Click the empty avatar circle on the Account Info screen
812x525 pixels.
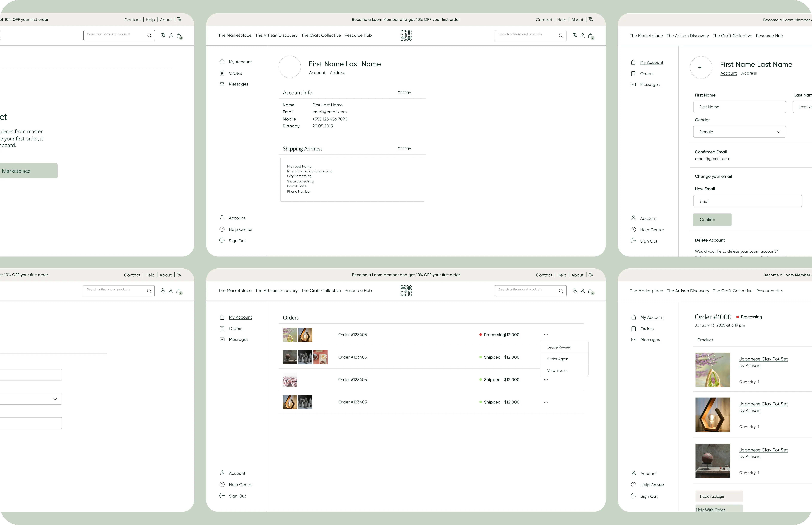(290, 67)
